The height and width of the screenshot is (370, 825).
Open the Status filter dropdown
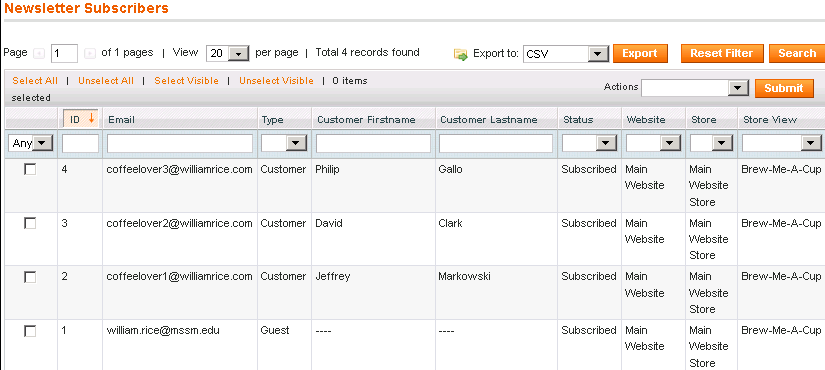[589, 143]
